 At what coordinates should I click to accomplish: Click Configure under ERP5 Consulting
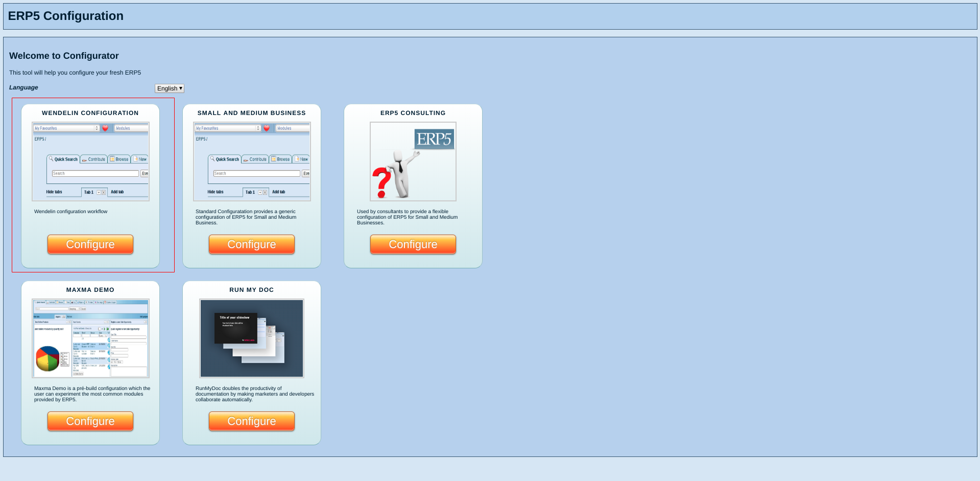(x=413, y=244)
